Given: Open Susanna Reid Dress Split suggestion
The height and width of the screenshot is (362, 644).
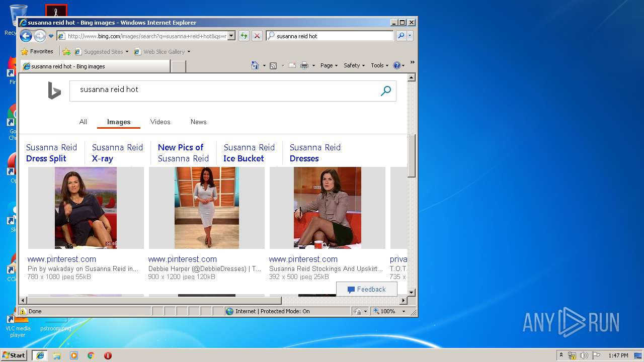Looking at the screenshot, I should tap(51, 153).
